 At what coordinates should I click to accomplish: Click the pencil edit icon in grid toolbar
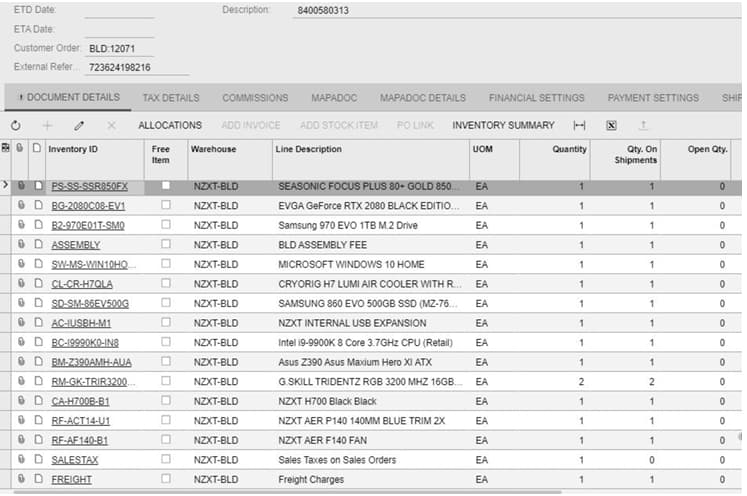click(79, 126)
